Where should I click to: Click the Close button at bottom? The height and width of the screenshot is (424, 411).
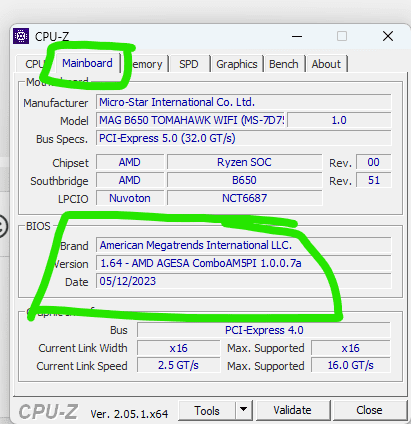(369, 410)
